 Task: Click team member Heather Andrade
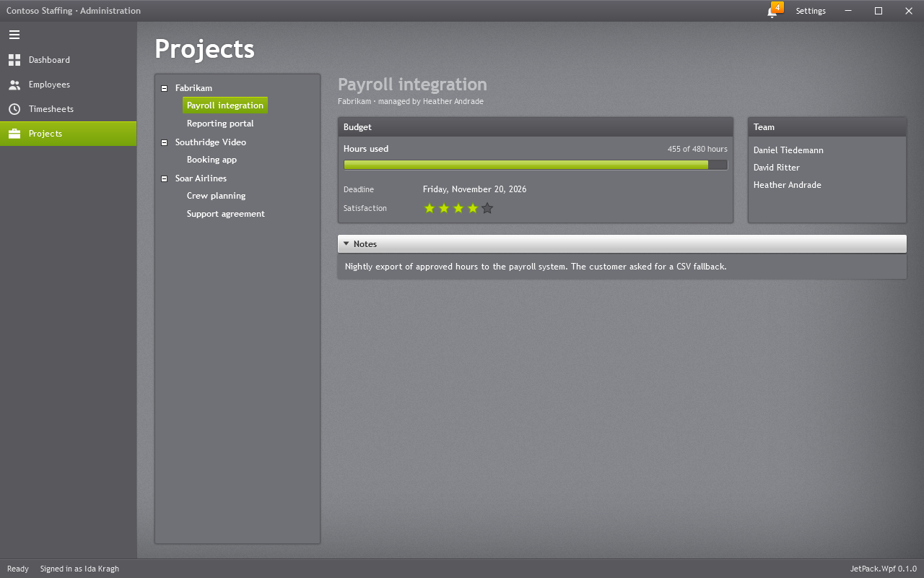pos(788,185)
